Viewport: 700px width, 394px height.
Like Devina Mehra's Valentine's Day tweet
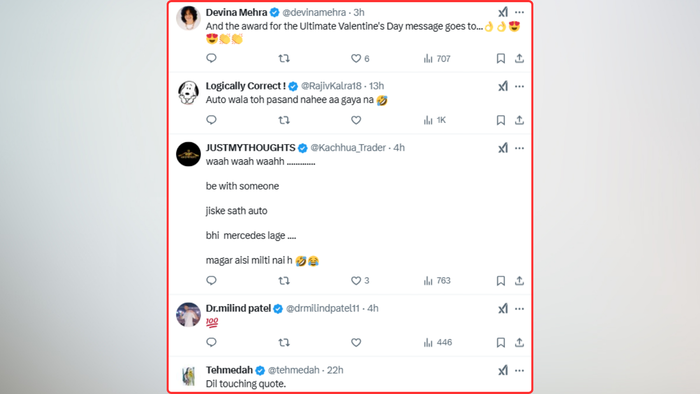pos(356,58)
